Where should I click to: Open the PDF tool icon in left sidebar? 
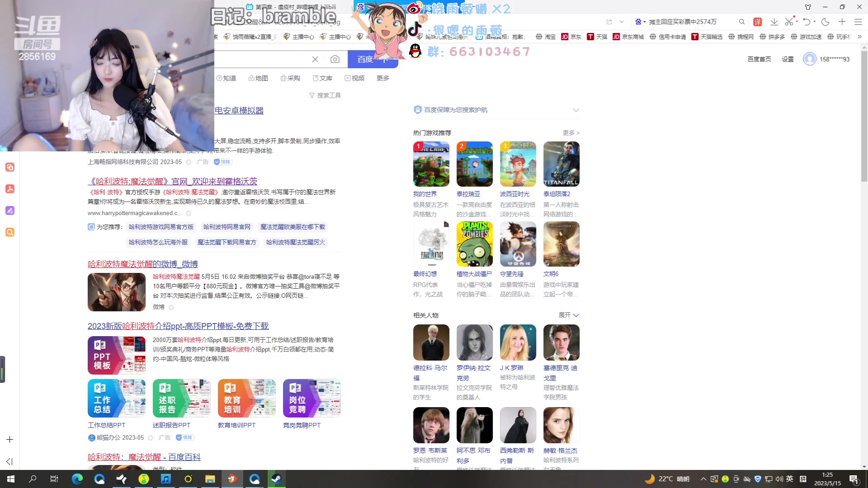tap(10, 189)
